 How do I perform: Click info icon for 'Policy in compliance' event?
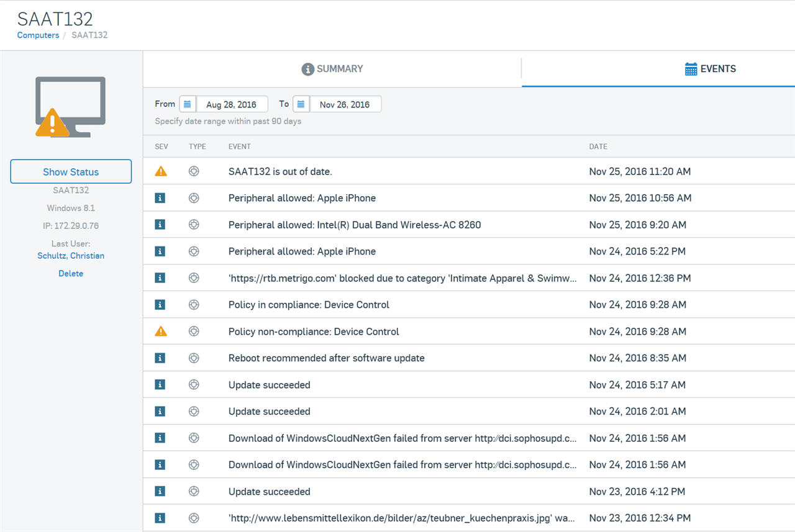pos(160,305)
